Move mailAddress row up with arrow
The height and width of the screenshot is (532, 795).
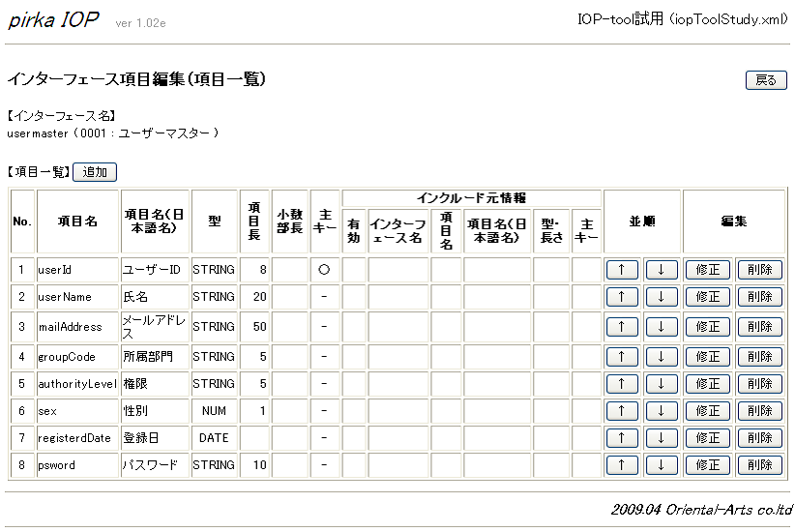622,327
